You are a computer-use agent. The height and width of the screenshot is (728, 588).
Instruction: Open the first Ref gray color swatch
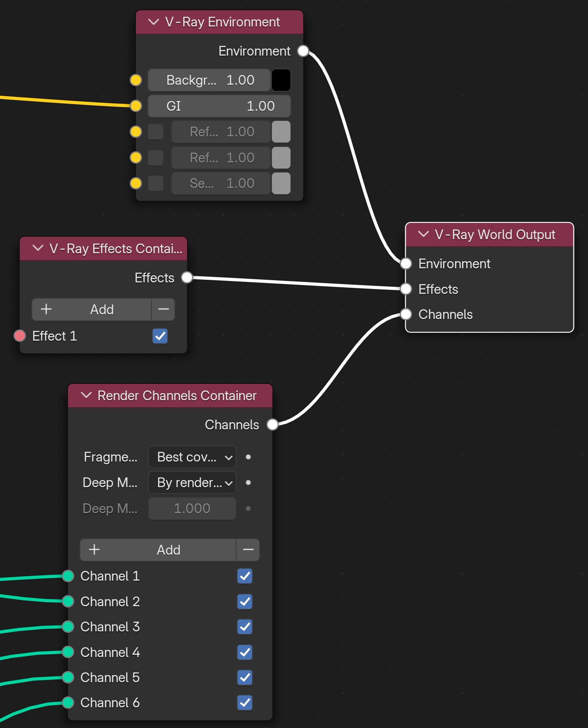[x=281, y=131]
